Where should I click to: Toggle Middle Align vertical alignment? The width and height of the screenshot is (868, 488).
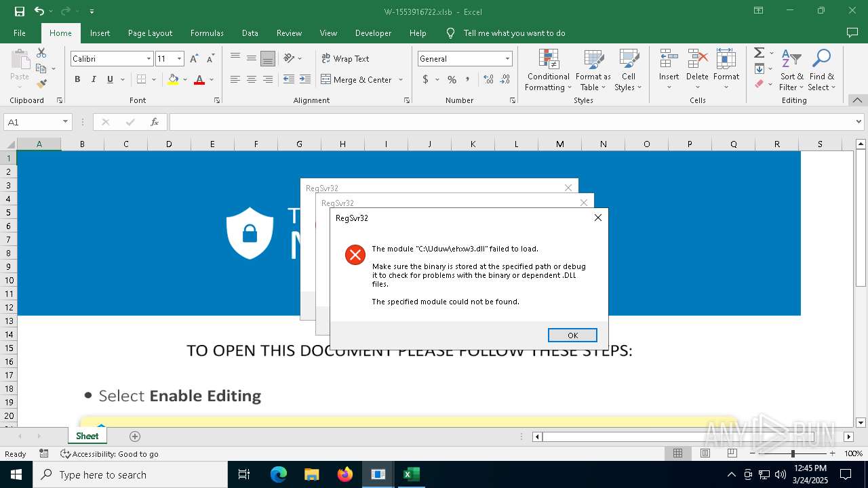252,58
